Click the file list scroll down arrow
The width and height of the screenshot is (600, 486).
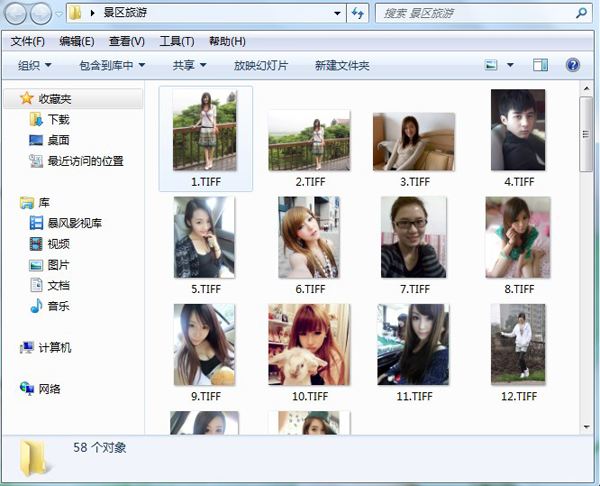point(586,427)
